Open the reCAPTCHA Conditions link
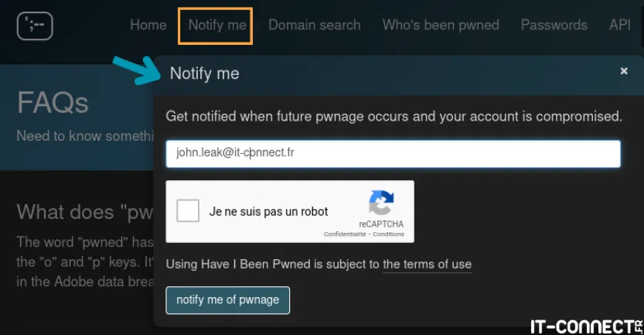644x335 pixels. [389, 234]
